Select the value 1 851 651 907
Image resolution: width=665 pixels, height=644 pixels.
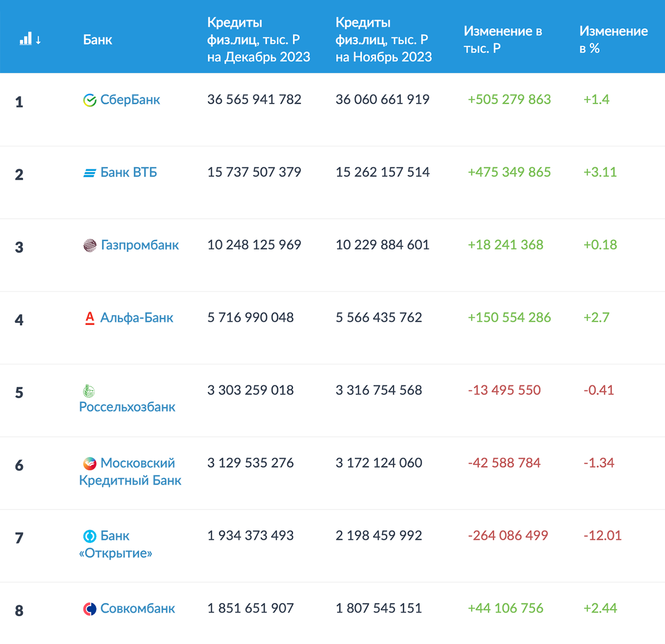pyautogui.click(x=250, y=608)
